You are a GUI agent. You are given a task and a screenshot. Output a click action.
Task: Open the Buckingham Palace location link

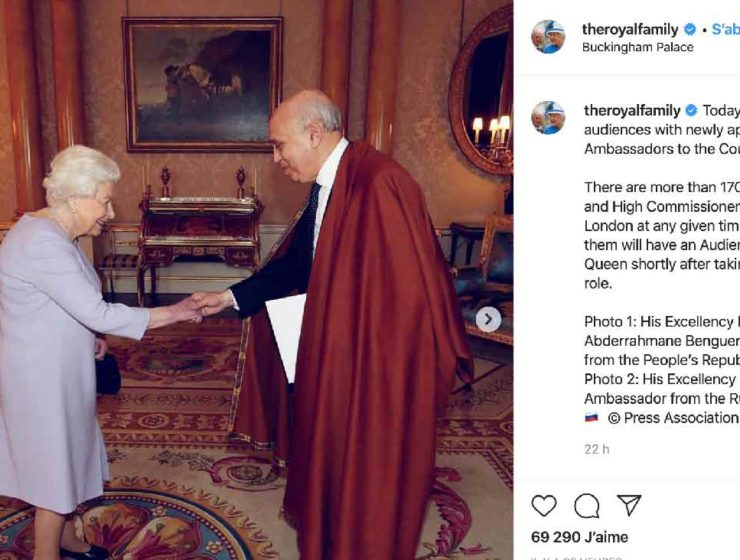click(638, 47)
